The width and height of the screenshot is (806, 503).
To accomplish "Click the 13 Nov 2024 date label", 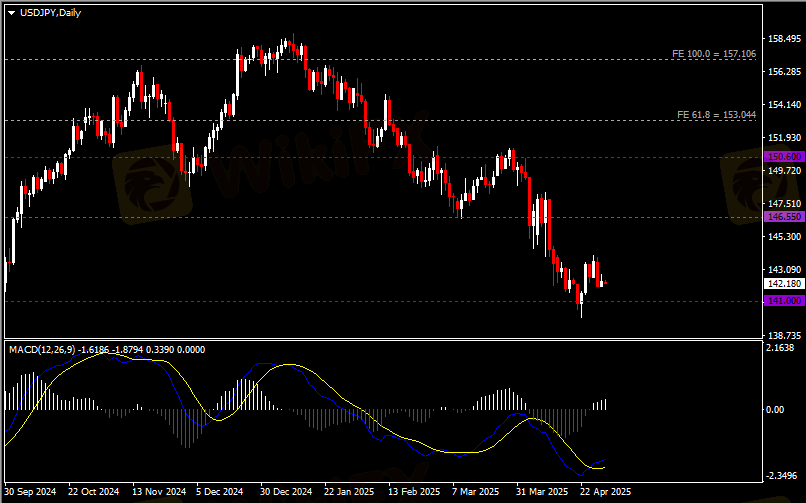I will click(x=159, y=492).
